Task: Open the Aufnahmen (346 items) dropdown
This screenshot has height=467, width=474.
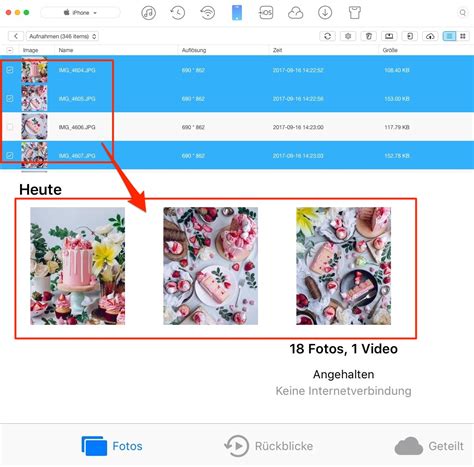Action: 63,36
